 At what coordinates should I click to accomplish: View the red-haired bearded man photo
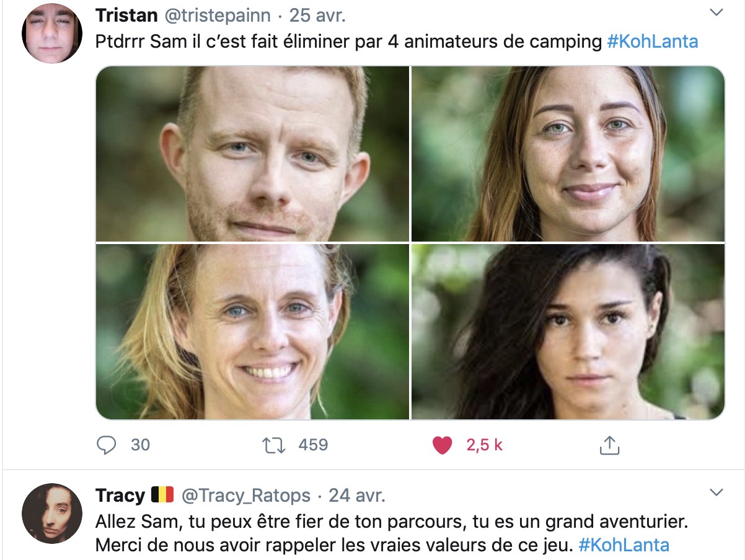point(252,154)
